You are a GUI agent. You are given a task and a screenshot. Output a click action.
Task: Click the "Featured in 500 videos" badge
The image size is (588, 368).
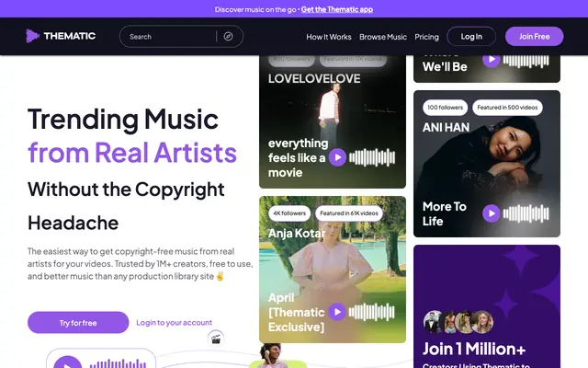tap(507, 108)
